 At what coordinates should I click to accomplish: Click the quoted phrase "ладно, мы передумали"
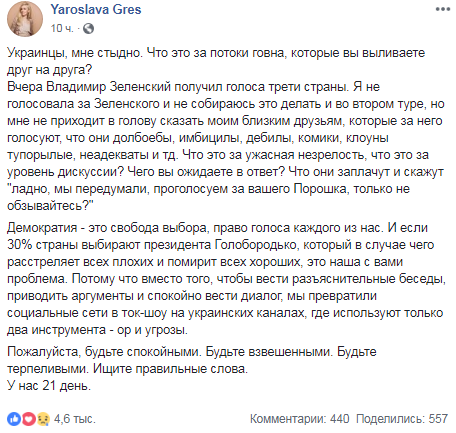tap(80, 189)
